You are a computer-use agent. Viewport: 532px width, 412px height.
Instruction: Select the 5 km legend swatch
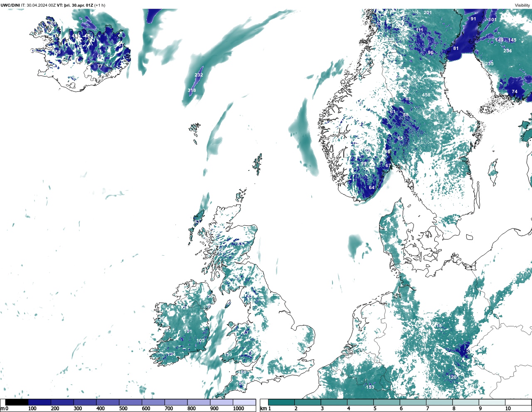[x=387, y=402]
